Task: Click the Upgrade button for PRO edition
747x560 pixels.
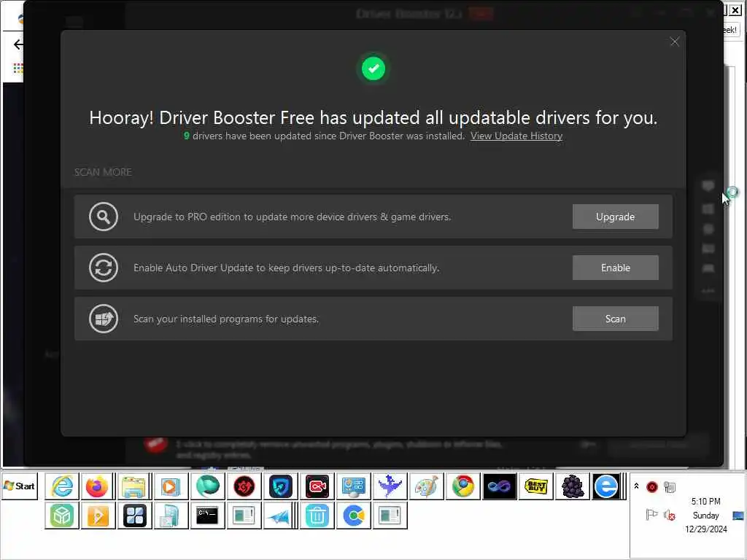Action: (615, 217)
